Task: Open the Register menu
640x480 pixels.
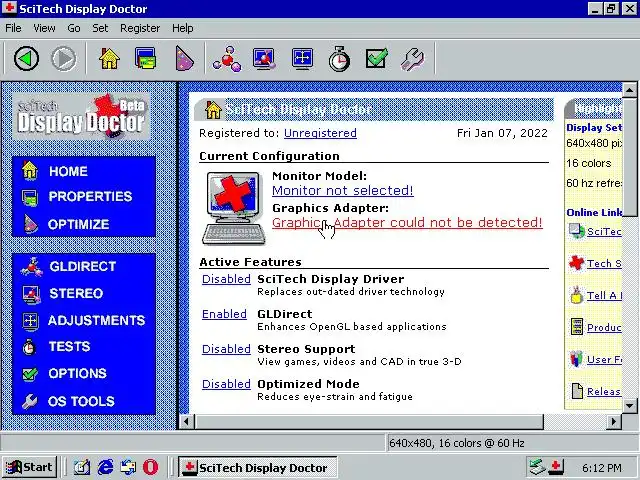Action: (140, 28)
